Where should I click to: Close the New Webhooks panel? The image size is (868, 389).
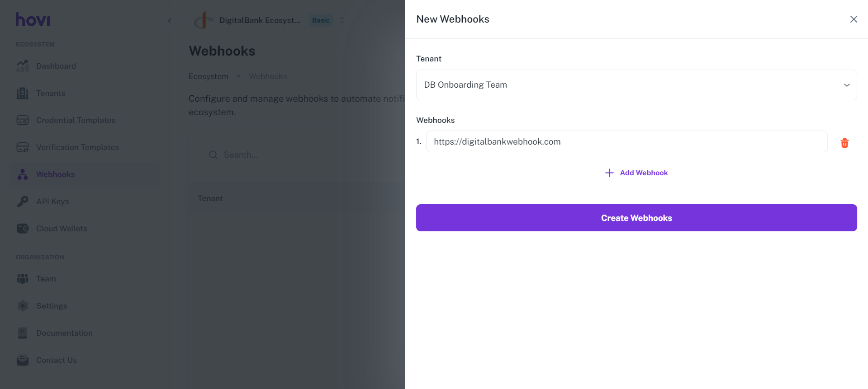point(854,19)
